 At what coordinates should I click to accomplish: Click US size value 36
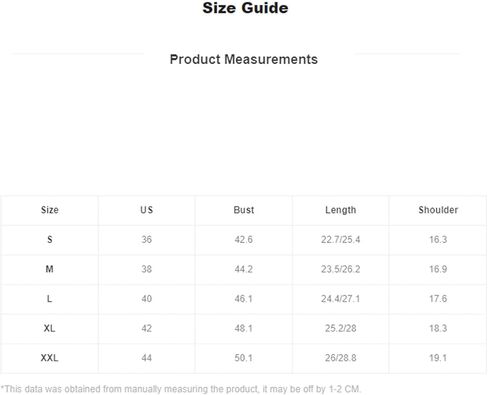147,240
